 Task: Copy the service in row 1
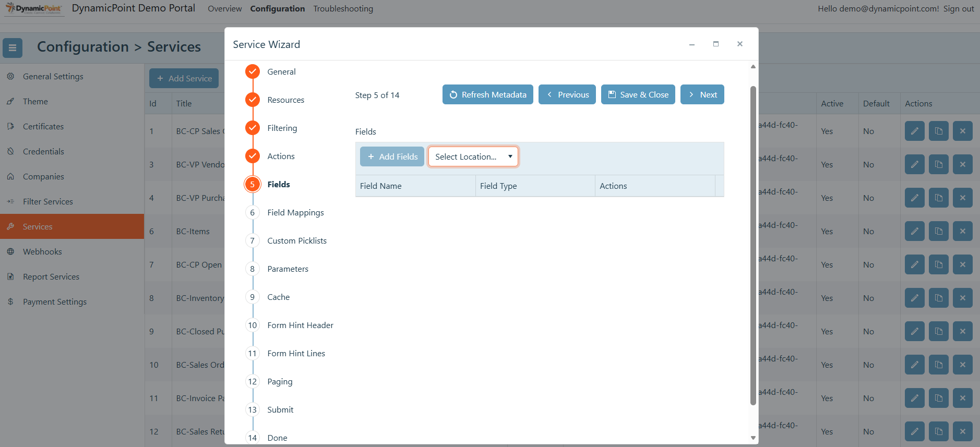coord(939,131)
